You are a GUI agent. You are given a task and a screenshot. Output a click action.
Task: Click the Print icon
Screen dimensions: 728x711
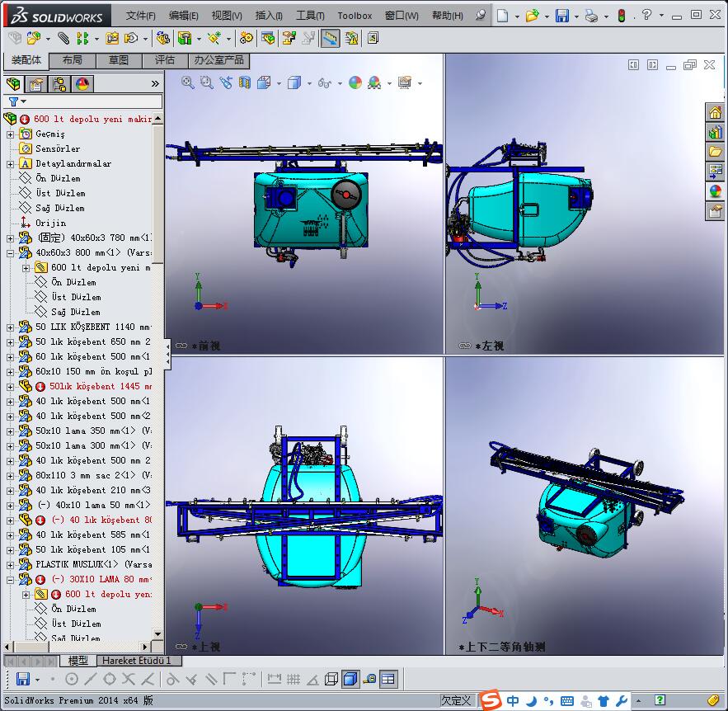pyautogui.click(x=591, y=16)
